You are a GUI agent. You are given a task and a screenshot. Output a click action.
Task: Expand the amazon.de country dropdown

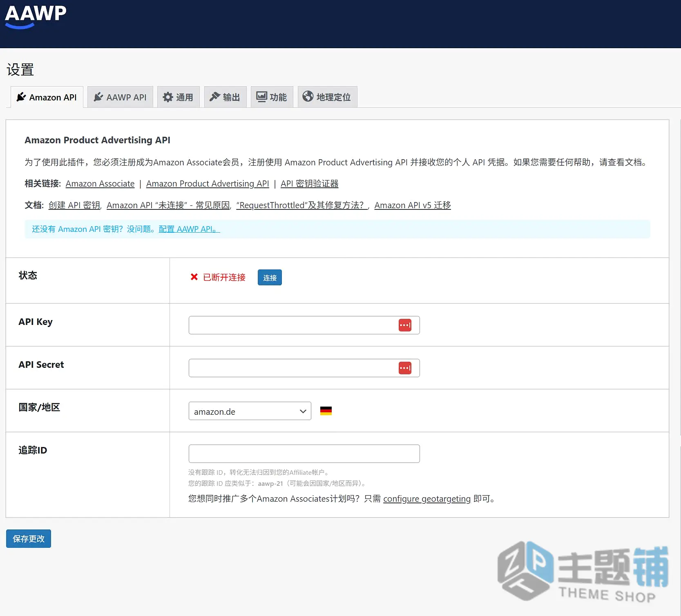pyautogui.click(x=250, y=411)
